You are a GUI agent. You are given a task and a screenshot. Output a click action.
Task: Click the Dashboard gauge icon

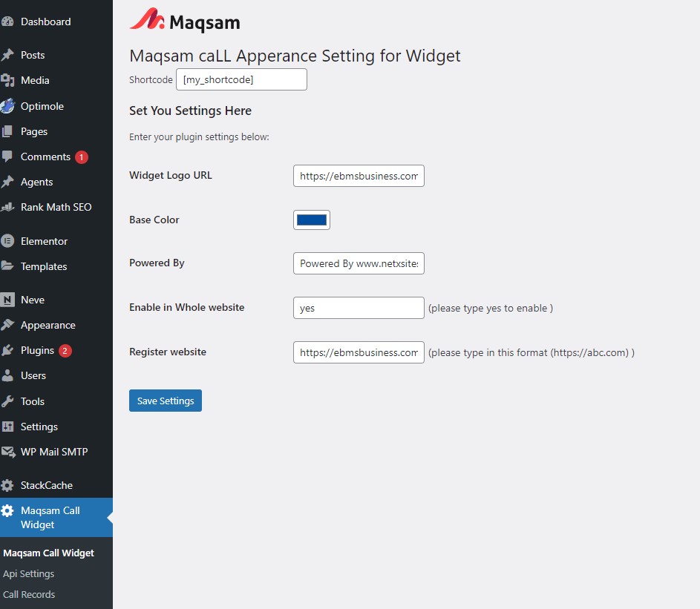point(7,22)
